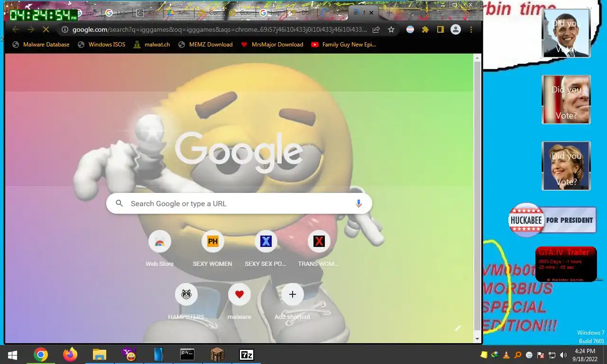The image size is (607, 364).
Task: Close the active Chrome tab
Action: [371, 13]
